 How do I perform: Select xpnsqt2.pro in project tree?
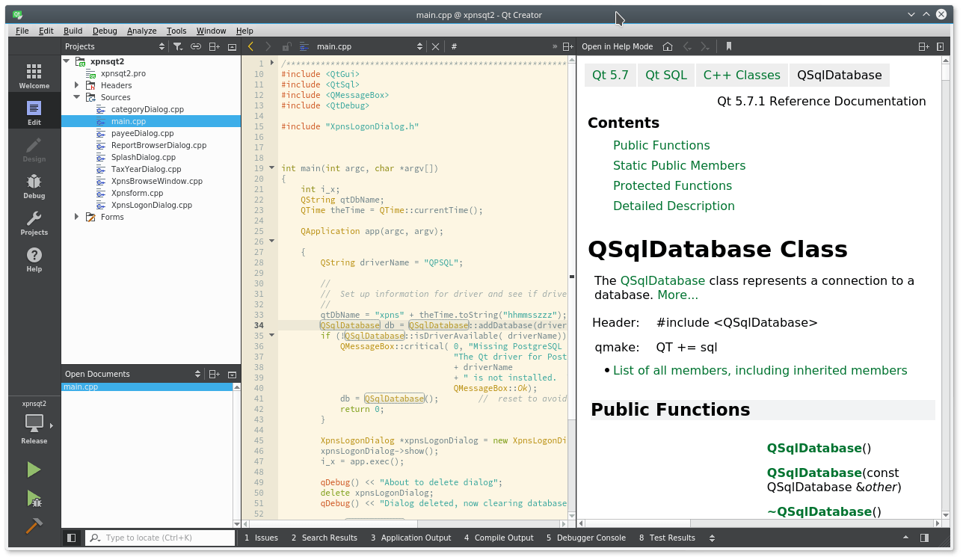tap(123, 73)
